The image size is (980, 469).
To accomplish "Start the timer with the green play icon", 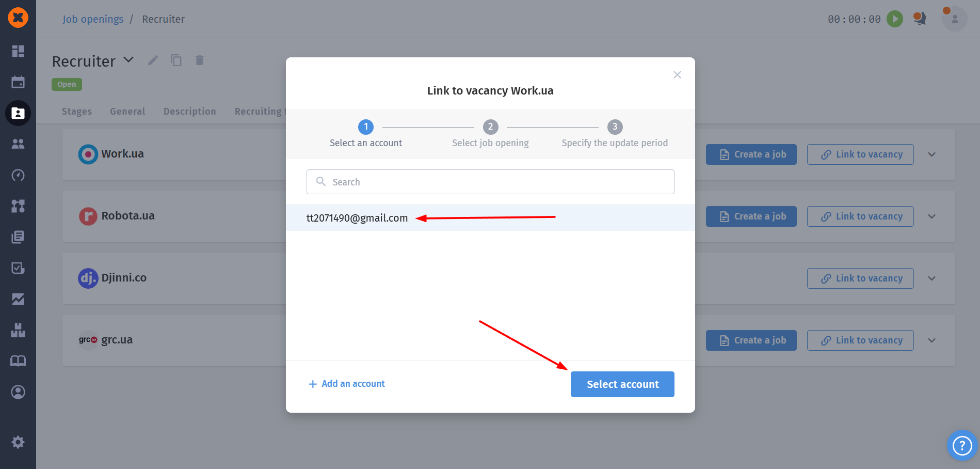I will tap(894, 19).
